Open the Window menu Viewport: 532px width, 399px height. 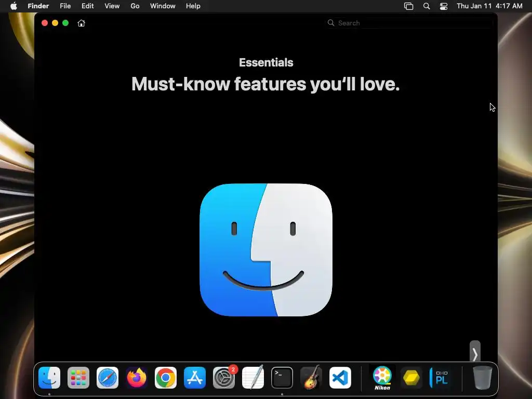click(163, 6)
